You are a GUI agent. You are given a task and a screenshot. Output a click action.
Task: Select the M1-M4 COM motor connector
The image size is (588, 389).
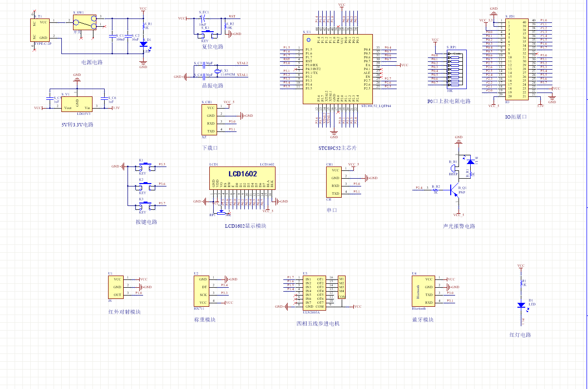click(x=342, y=287)
